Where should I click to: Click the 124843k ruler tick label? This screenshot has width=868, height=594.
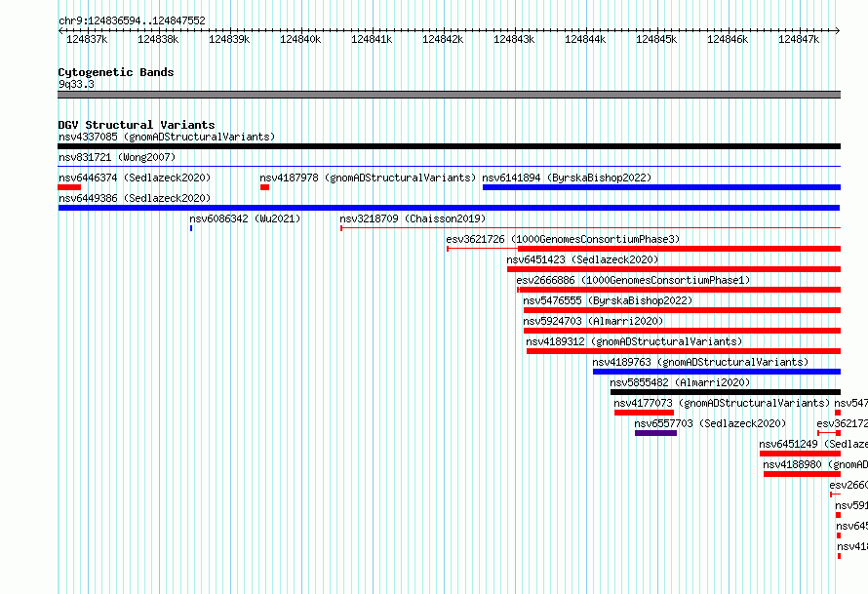514,39
